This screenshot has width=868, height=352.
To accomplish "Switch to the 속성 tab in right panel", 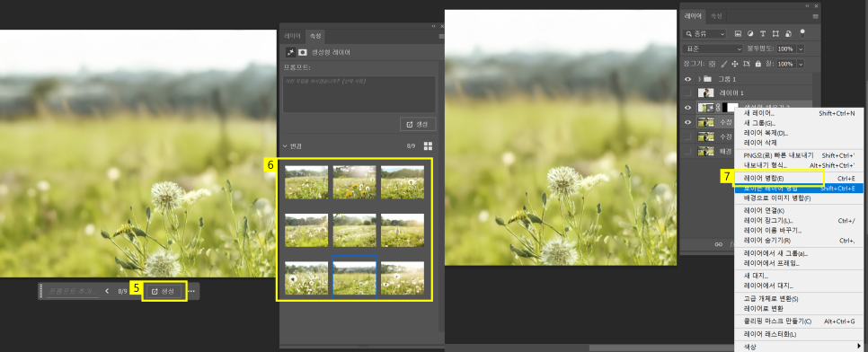I will [716, 16].
